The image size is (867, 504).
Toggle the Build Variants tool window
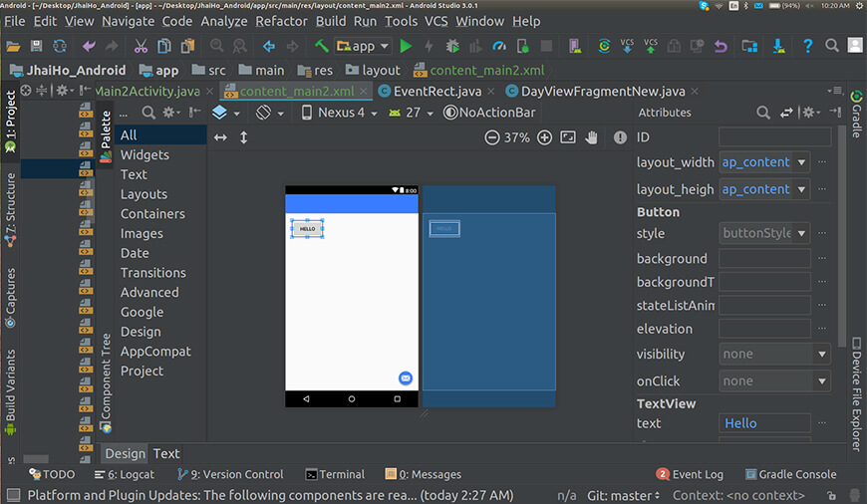click(10, 391)
